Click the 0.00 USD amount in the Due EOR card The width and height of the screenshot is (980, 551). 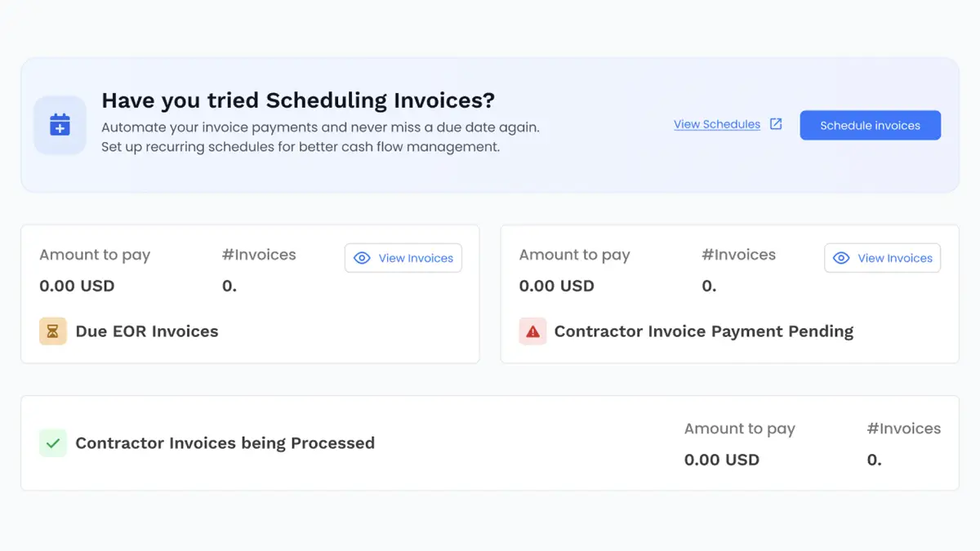pos(77,286)
